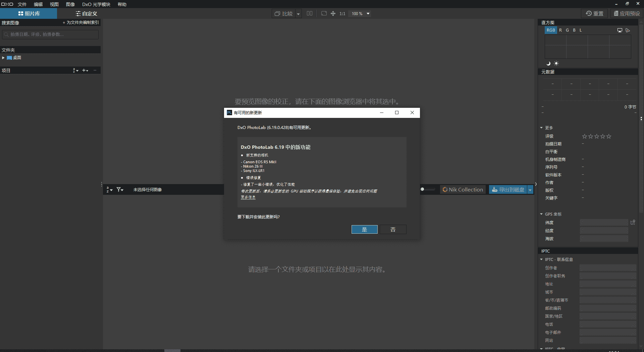The image size is (644, 352).
Task: Click 导出到磁盘 (Export to disk) button
Action: 508,189
